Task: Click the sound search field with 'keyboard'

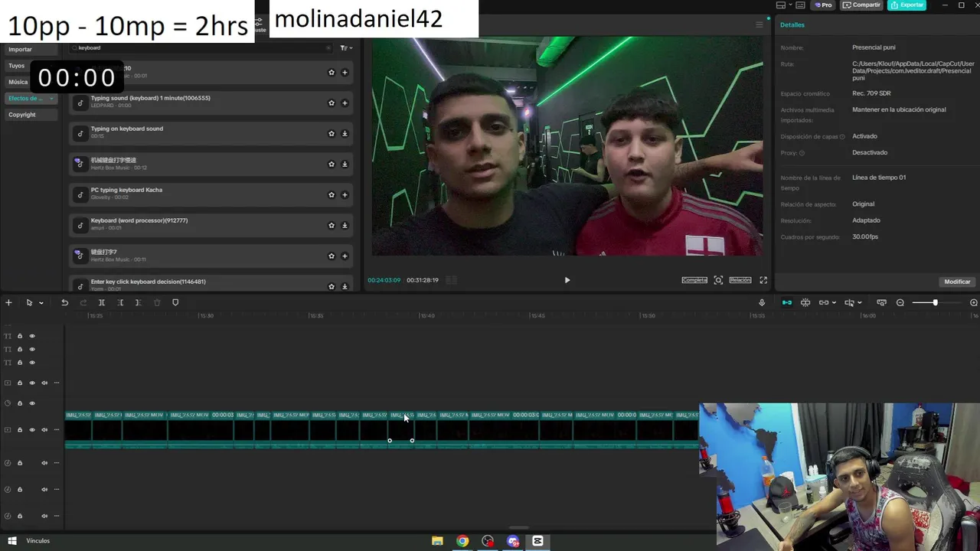Action: (199, 47)
